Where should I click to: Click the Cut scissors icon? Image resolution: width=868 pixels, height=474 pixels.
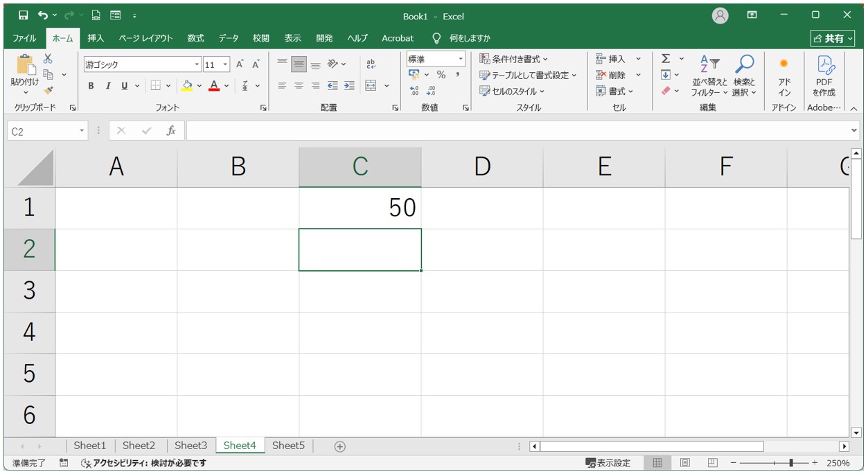[x=48, y=60]
